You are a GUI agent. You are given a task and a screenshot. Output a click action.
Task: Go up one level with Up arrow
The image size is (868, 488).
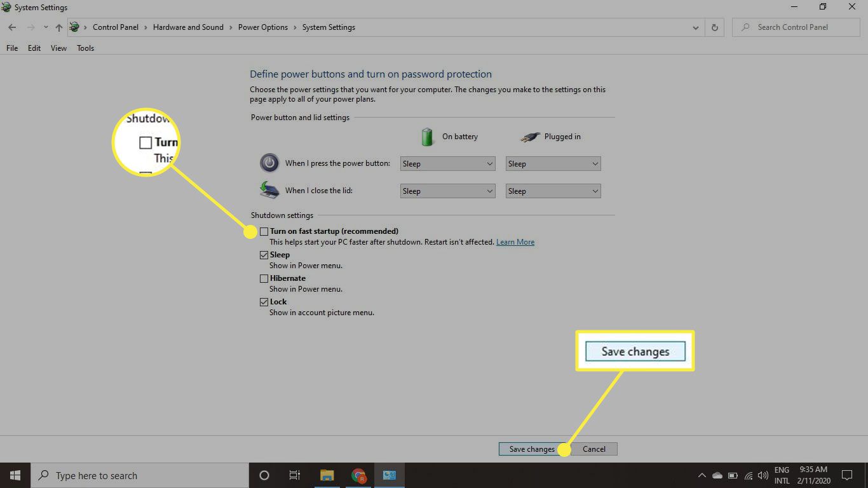click(59, 27)
